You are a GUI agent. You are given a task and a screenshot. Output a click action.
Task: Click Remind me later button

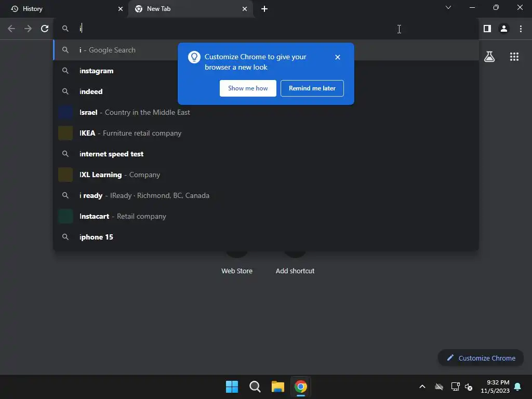(312, 88)
